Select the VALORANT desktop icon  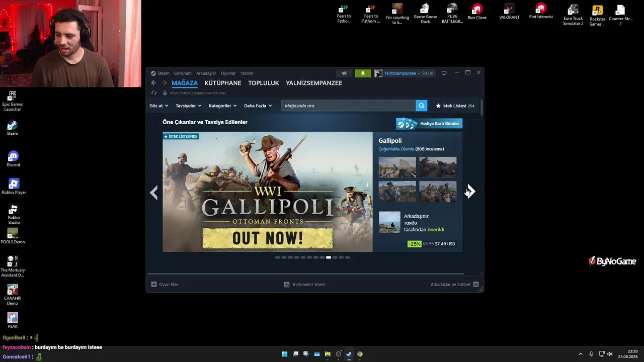coord(509,12)
